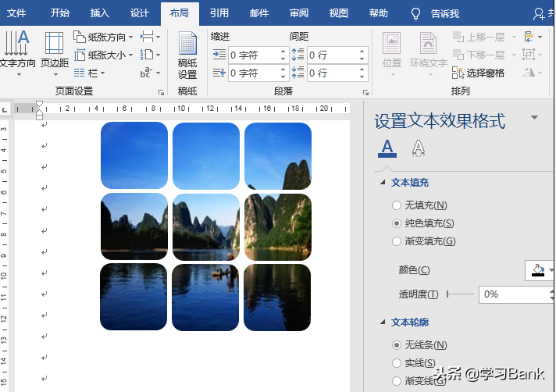Select the text effects outlined A icon
The width and height of the screenshot is (556, 392).
(x=419, y=148)
